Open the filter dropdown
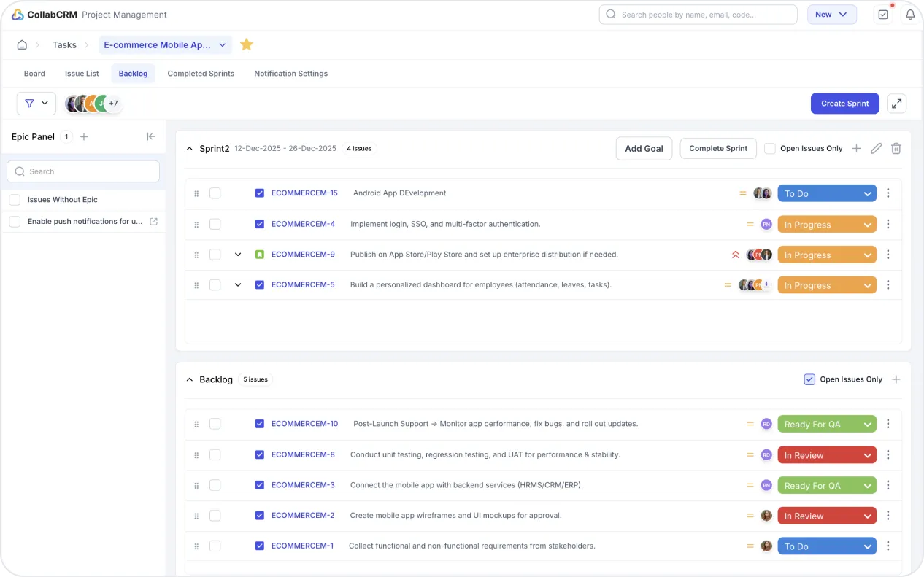924x577 pixels. pos(36,104)
